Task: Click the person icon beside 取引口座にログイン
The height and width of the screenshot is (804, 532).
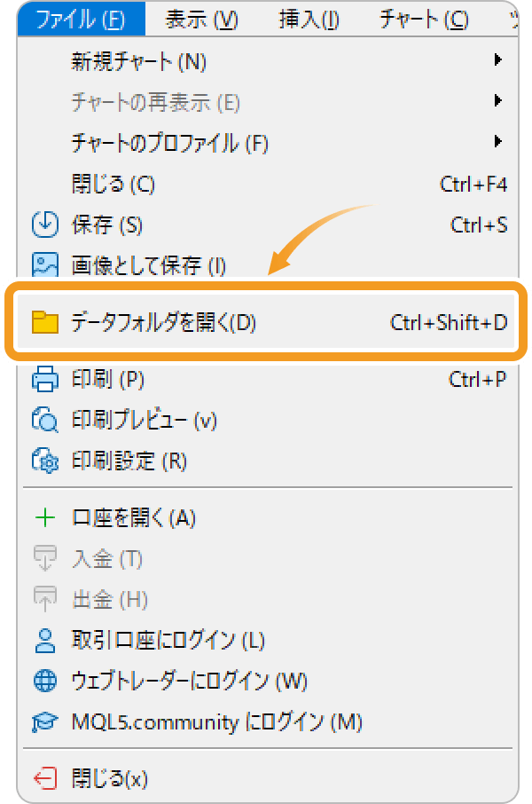Action: (x=47, y=640)
